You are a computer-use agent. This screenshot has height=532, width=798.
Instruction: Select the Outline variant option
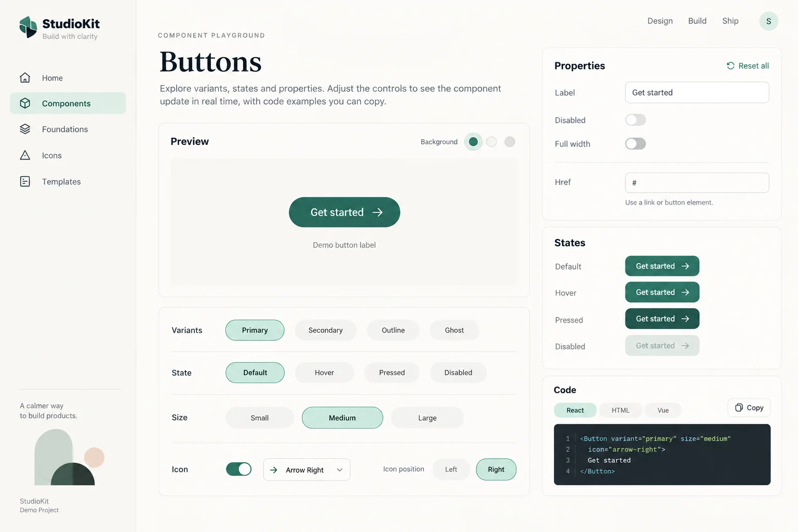[x=393, y=330]
